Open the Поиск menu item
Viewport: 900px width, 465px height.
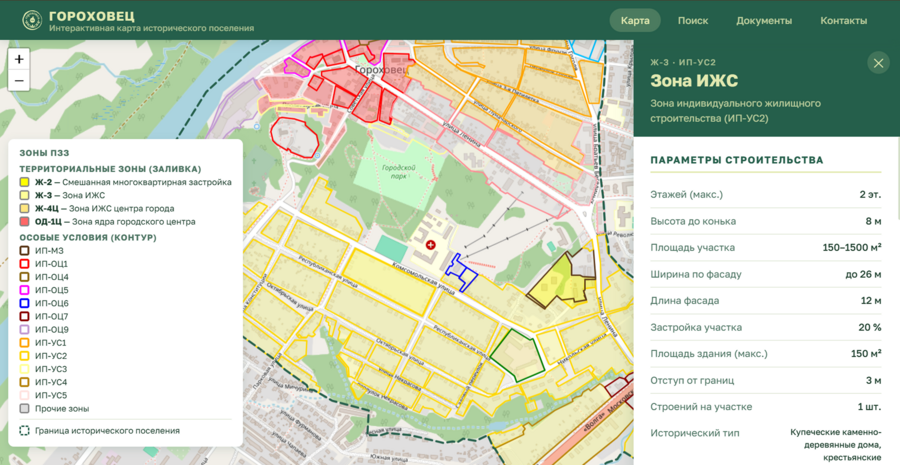pos(693,21)
